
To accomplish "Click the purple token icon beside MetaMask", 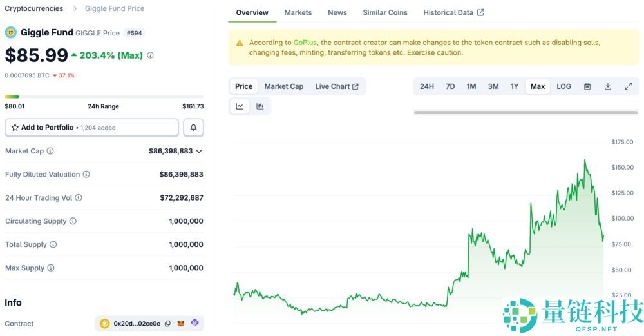I will pos(194,323).
